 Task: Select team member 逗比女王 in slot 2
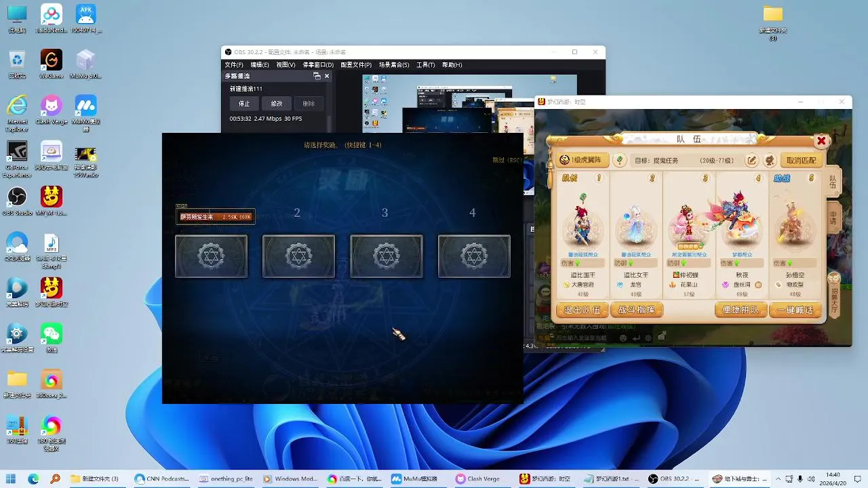636,235
